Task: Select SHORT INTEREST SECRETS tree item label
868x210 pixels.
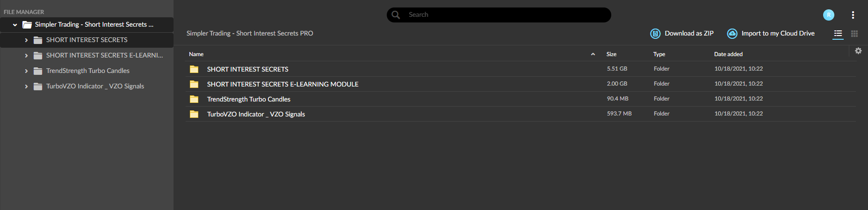Action: tap(87, 40)
